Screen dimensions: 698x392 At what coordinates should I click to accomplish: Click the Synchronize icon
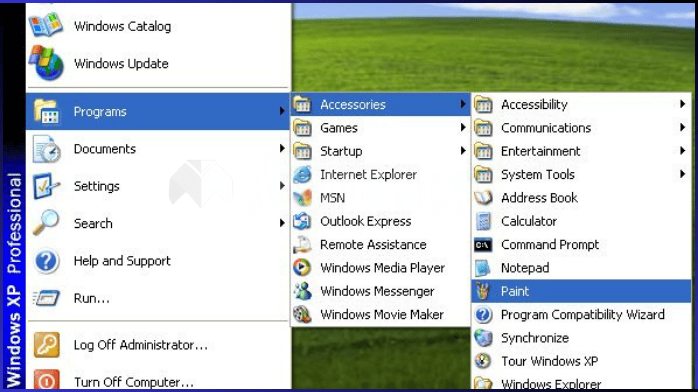click(483, 338)
